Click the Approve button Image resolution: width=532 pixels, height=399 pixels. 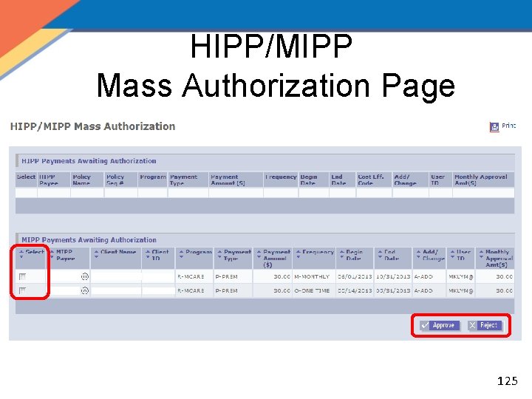(440, 325)
